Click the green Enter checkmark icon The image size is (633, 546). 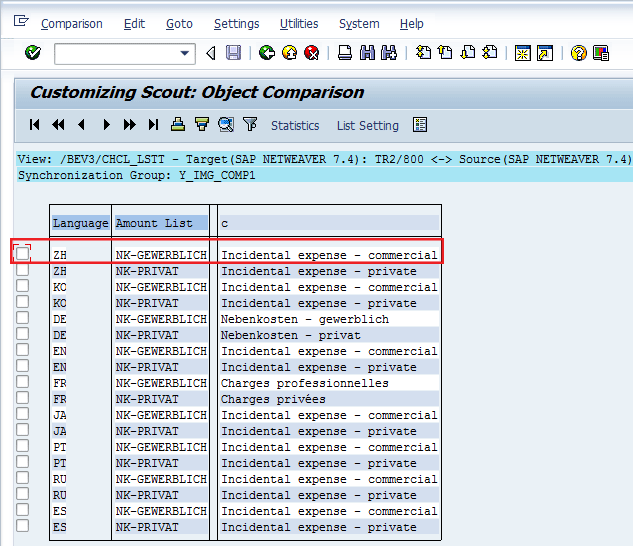pos(33,53)
